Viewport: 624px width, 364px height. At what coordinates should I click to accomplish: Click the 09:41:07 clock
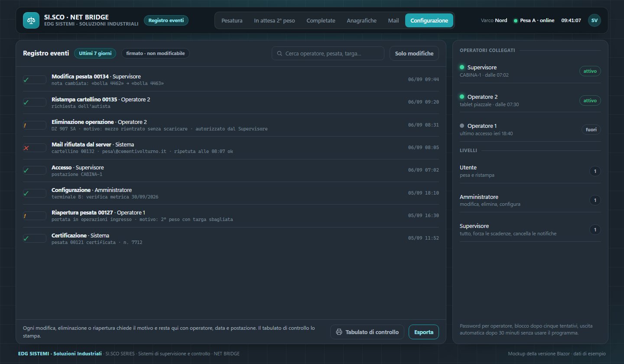click(571, 20)
